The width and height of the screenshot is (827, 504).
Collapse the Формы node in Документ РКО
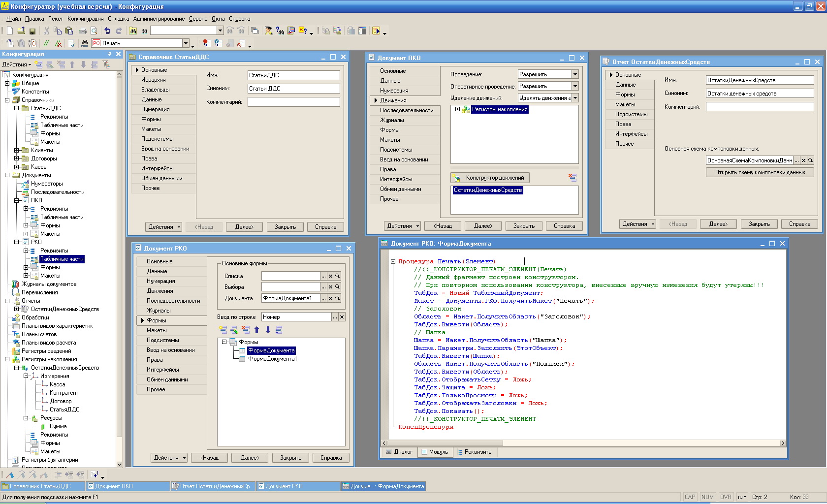coord(224,342)
